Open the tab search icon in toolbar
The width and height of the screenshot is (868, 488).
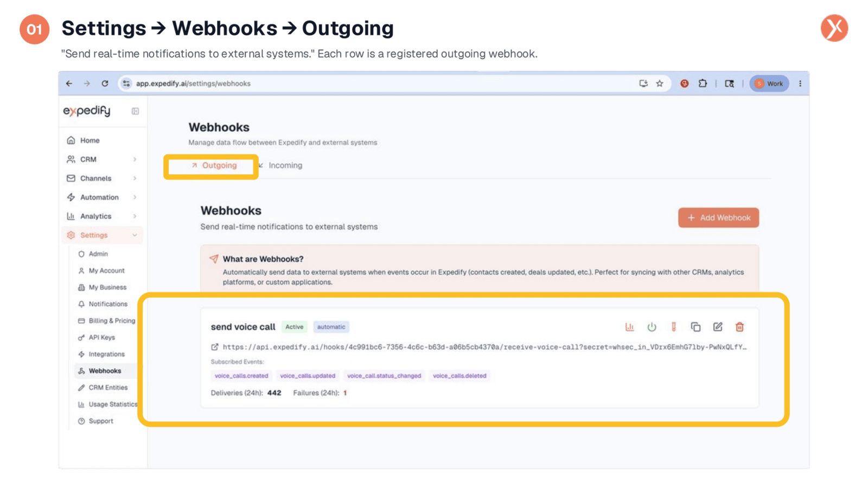pos(730,84)
